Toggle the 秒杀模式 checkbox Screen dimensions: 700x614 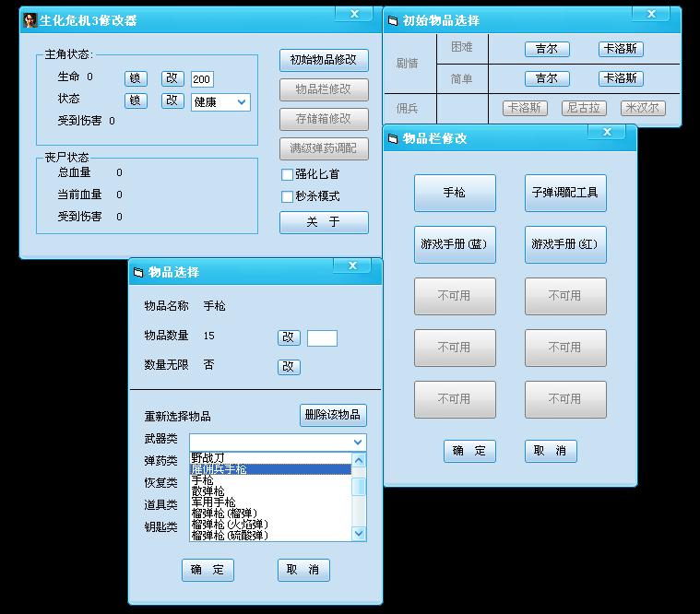coord(288,196)
